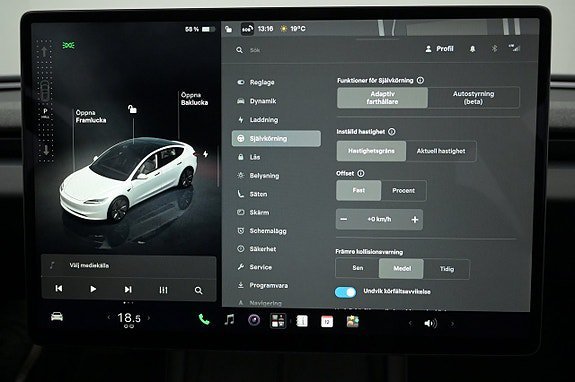Open the Säten settings menu
This screenshot has width=575, height=382.
coord(252,194)
